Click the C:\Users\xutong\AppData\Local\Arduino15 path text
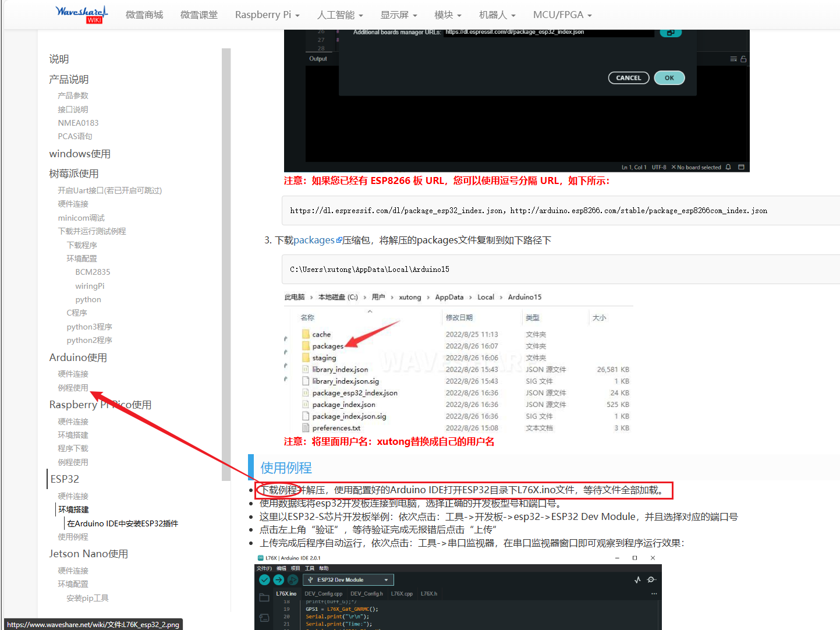Image resolution: width=840 pixels, height=630 pixels. pos(370,270)
